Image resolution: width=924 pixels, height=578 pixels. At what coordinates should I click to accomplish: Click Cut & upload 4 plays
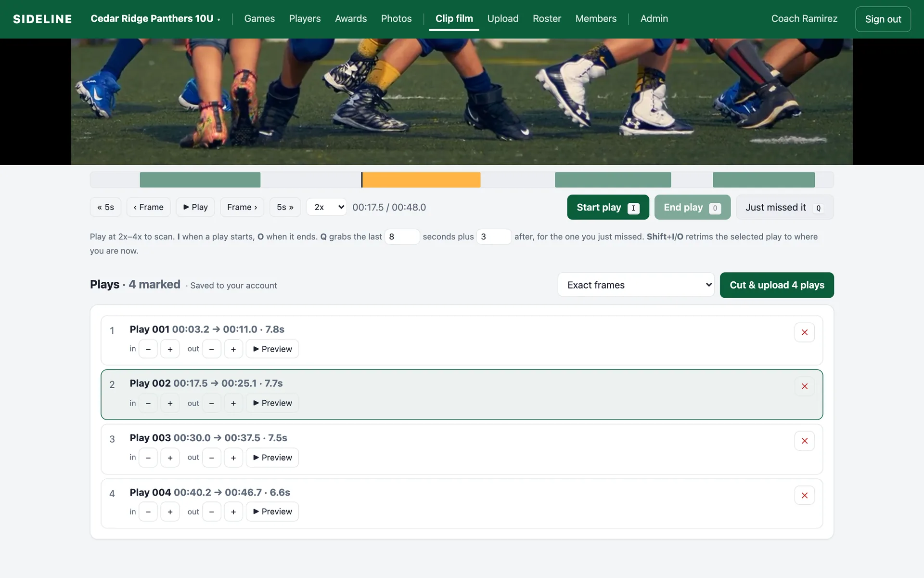777,285
